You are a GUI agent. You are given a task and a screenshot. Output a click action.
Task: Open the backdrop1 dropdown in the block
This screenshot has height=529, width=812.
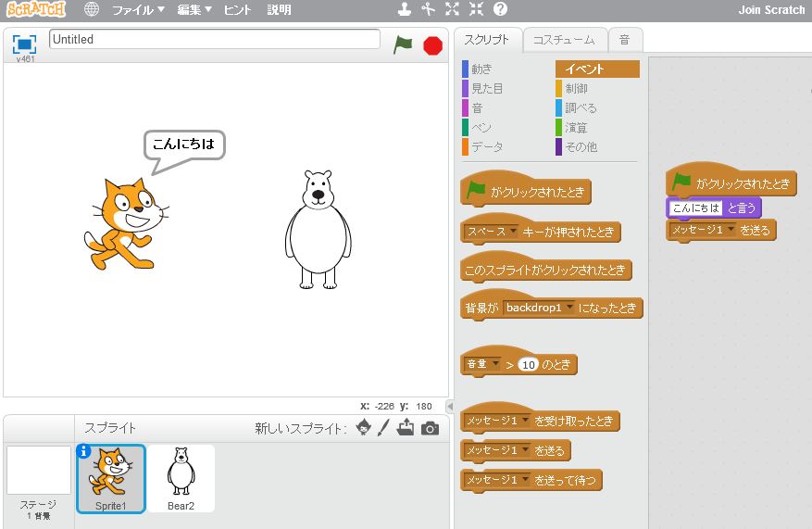pos(568,308)
